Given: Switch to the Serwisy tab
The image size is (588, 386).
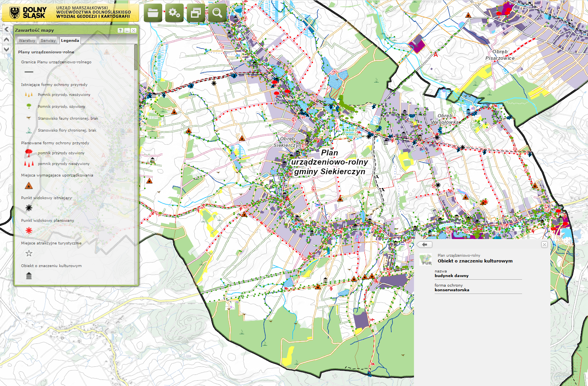Looking at the screenshot, I should [48, 40].
